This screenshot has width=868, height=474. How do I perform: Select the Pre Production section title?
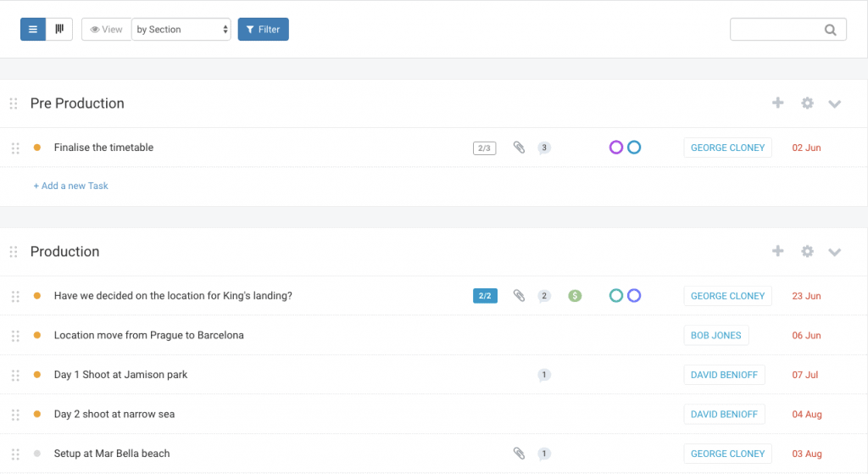77,103
